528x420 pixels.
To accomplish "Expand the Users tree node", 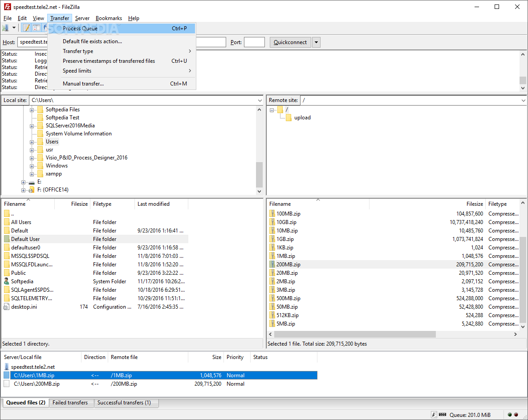I will [x=32, y=142].
